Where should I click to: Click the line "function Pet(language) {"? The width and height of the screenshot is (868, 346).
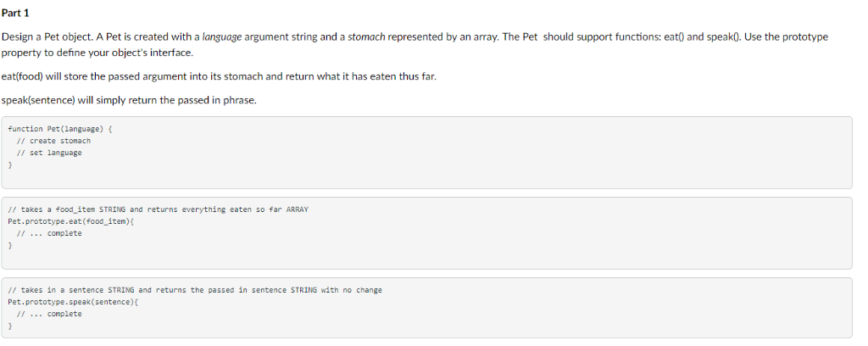[x=60, y=129]
